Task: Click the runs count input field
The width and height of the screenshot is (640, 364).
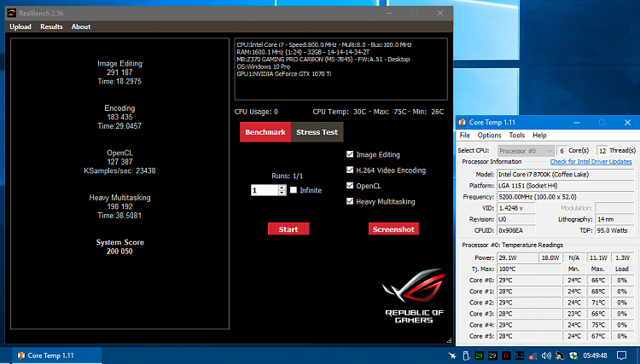Action: click(265, 190)
